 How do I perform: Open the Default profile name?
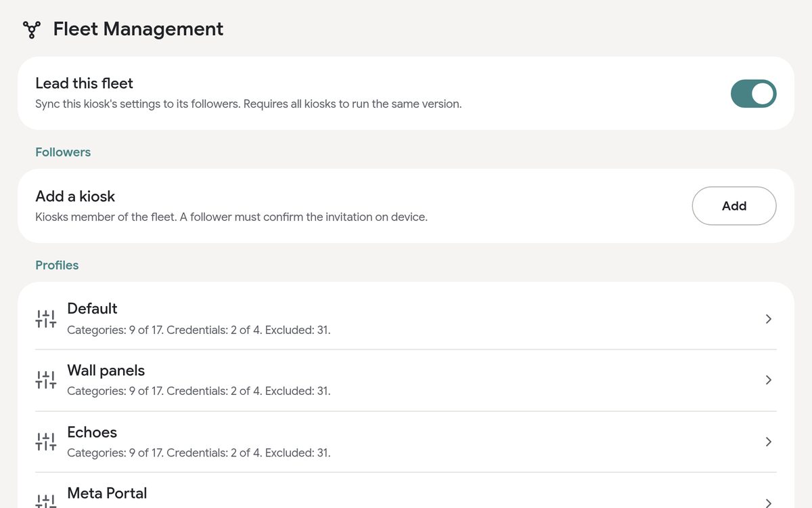tap(92, 309)
